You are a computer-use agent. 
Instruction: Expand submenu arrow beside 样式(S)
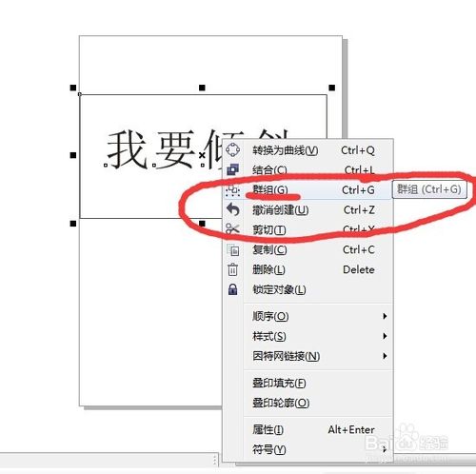coord(385,336)
